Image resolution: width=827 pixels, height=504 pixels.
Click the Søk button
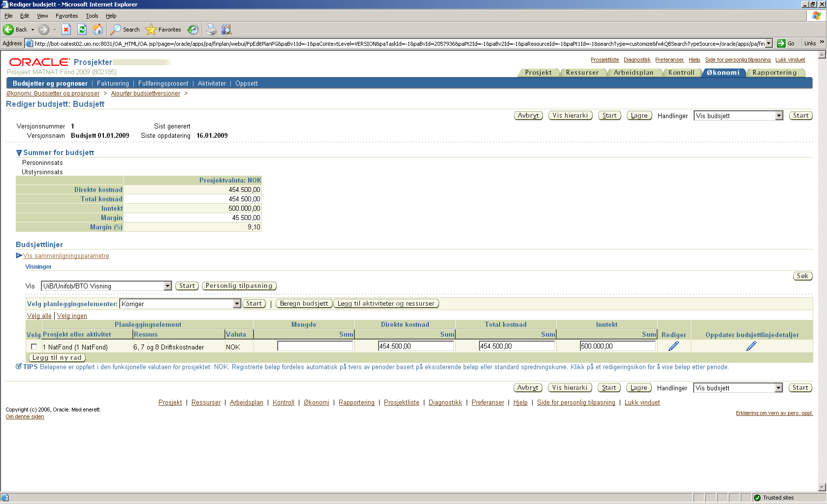802,276
